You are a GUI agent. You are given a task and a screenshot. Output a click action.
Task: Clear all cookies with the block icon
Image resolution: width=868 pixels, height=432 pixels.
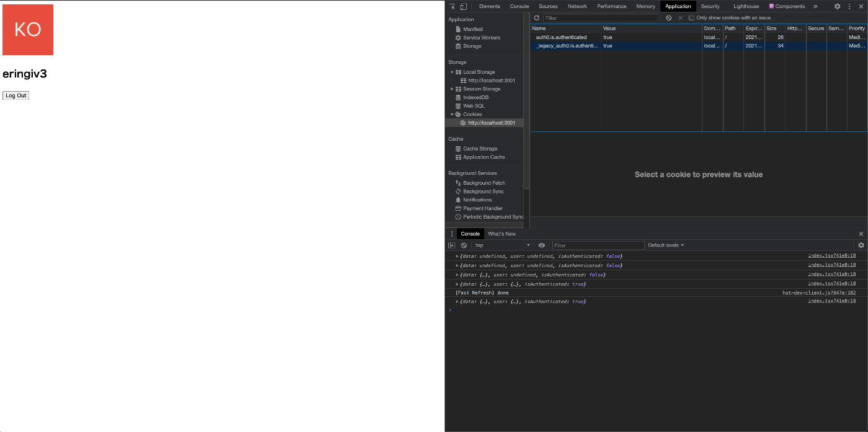point(669,18)
